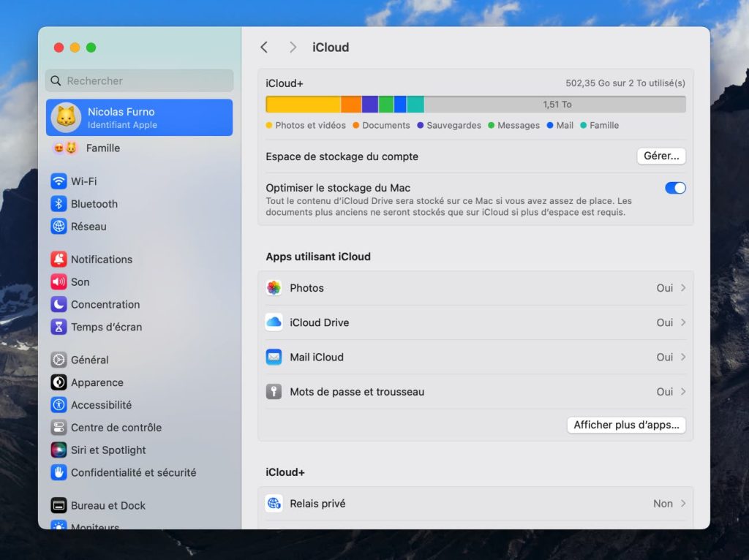This screenshot has width=749, height=560.
Task: Expand the iCloud Drive row chevron
Action: tap(683, 322)
